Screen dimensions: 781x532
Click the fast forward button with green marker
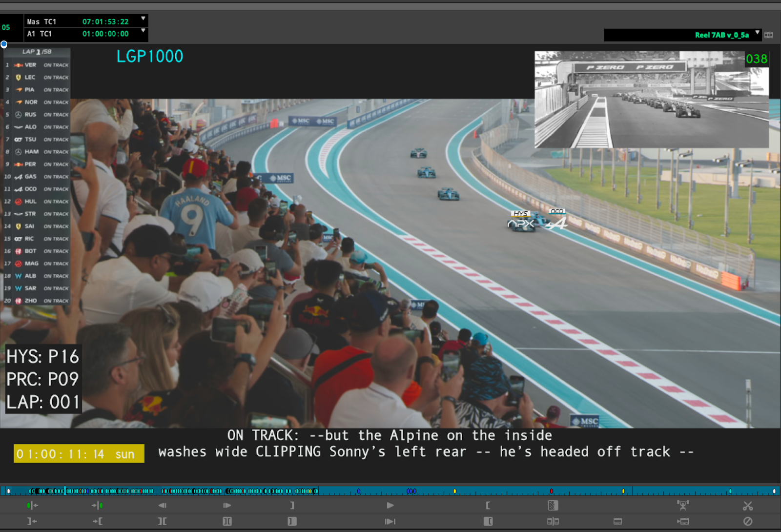[x=97, y=506]
